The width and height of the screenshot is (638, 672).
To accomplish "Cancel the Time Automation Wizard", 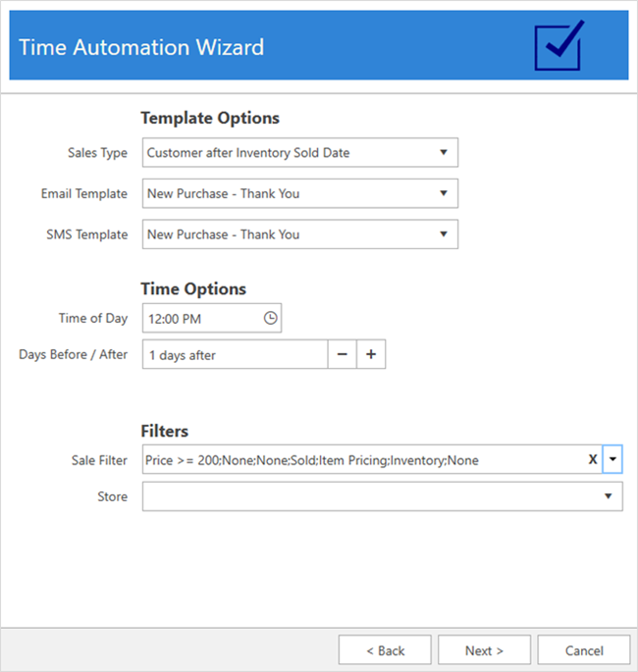I will (584, 650).
